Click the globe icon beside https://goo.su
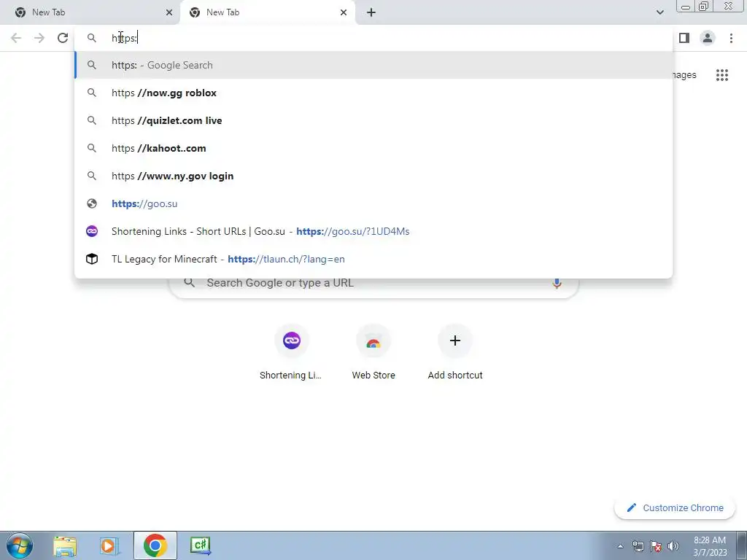The height and width of the screenshot is (560, 747). [92, 204]
